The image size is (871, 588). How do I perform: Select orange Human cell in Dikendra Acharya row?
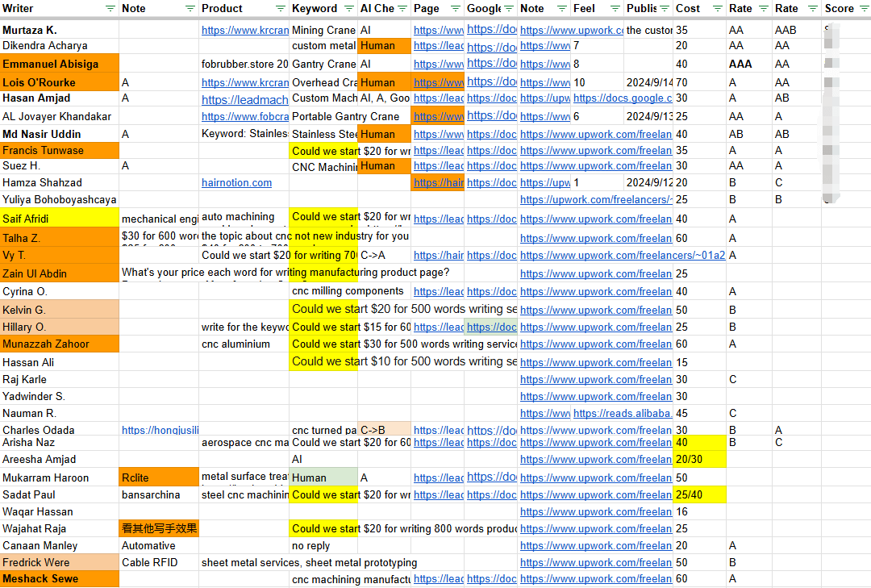(x=385, y=46)
